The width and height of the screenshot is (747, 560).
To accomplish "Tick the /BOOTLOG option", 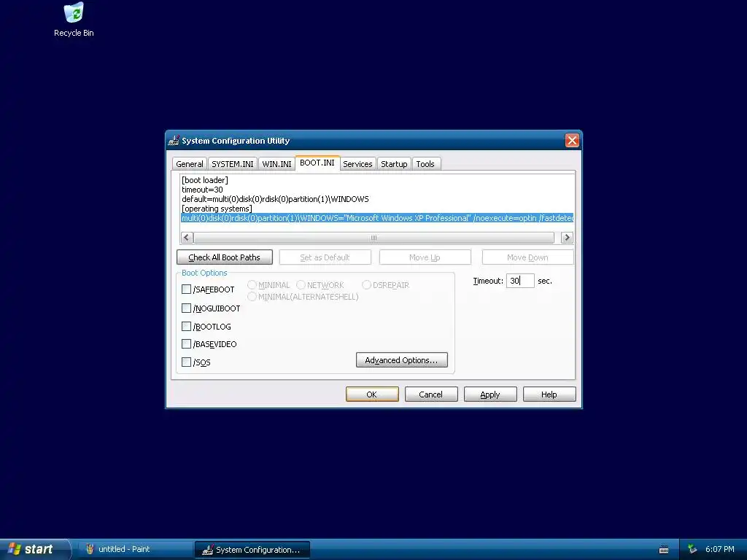I will pyautogui.click(x=186, y=326).
